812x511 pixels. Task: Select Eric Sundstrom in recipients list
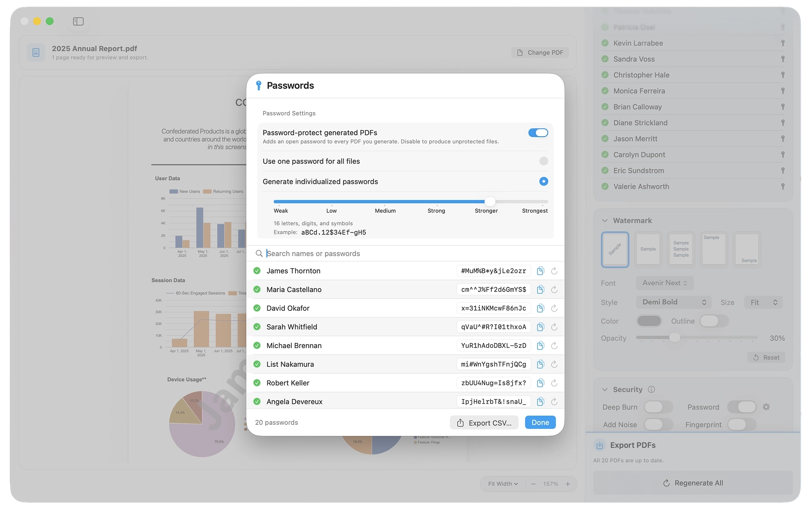693,171
